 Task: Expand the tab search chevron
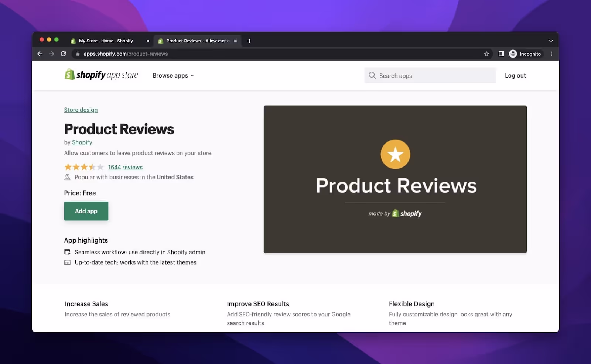[551, 41]
